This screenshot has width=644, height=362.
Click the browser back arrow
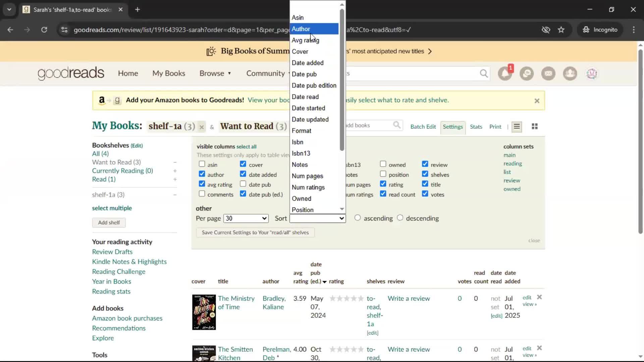10,29
